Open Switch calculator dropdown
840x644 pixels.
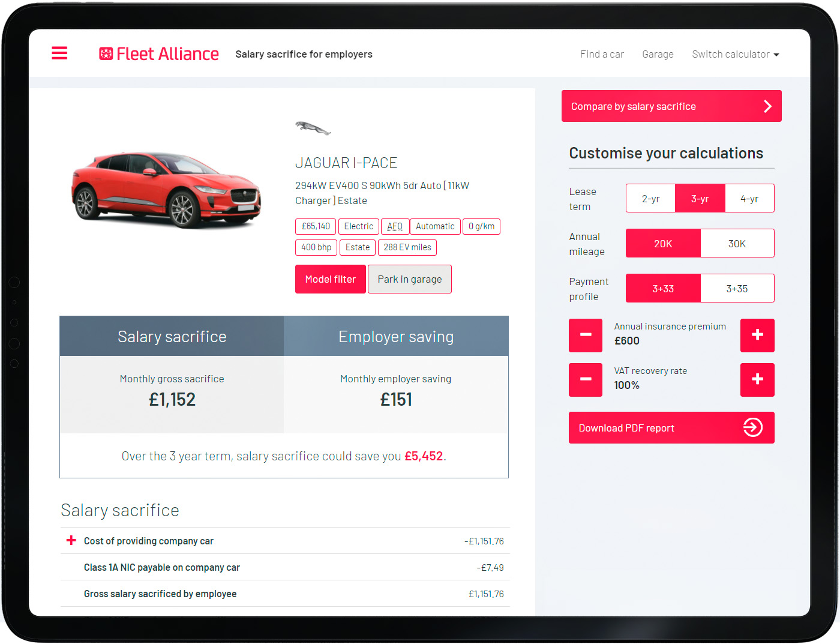point(736,54)
